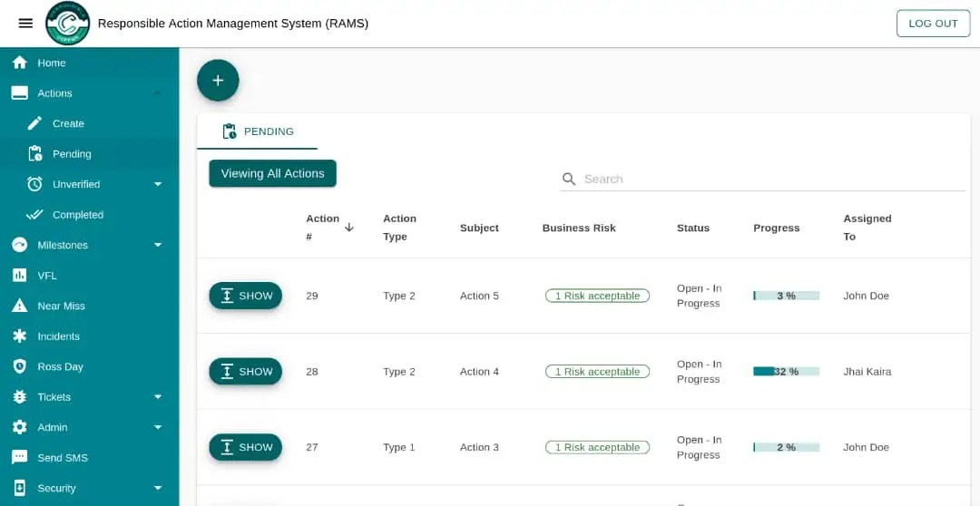Viewport: 980px width, 506px height.
Task: Sort by Action number arrow
Action: point(349,227)
